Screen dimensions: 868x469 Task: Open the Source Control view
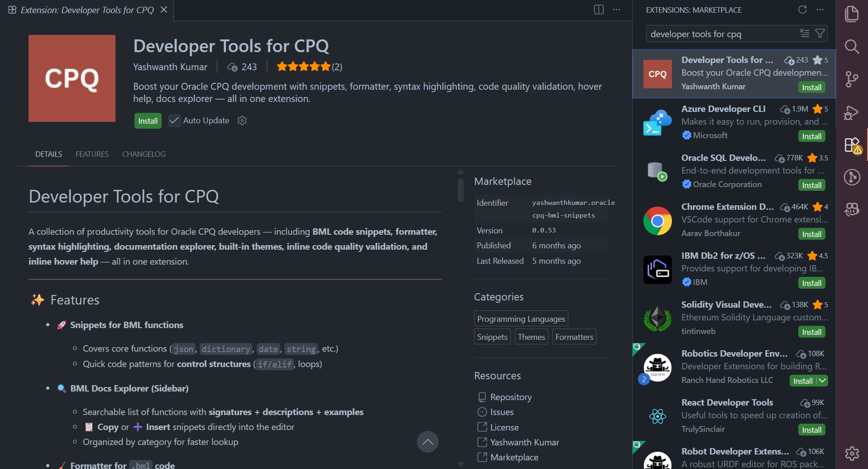pos(852,79)
